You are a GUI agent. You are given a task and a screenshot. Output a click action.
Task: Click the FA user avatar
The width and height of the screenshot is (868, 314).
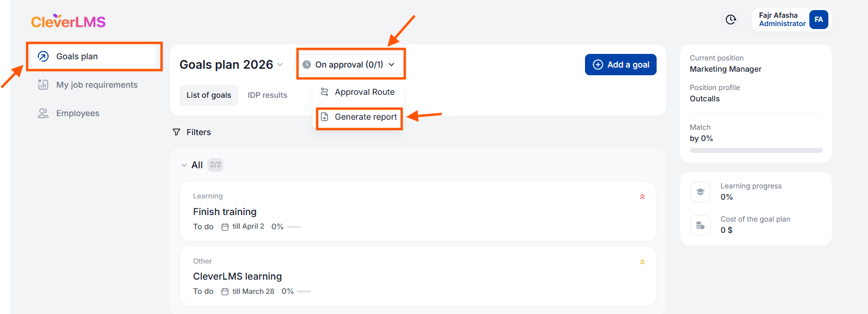818,20
